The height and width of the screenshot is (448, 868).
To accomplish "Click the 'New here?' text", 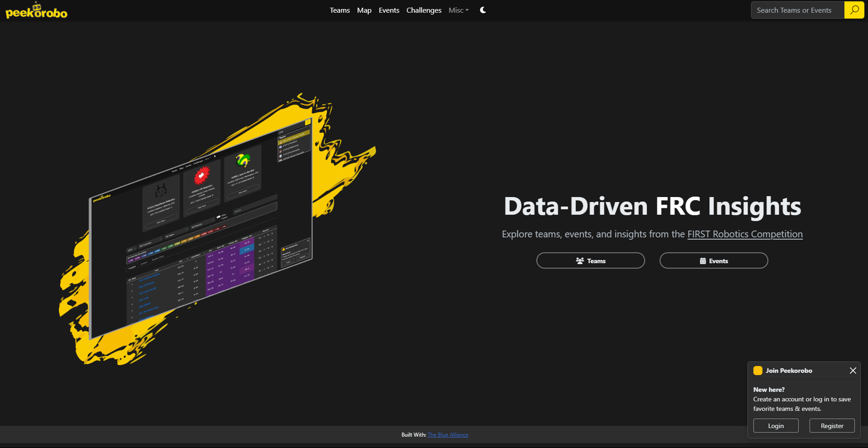I will point(769,390).
